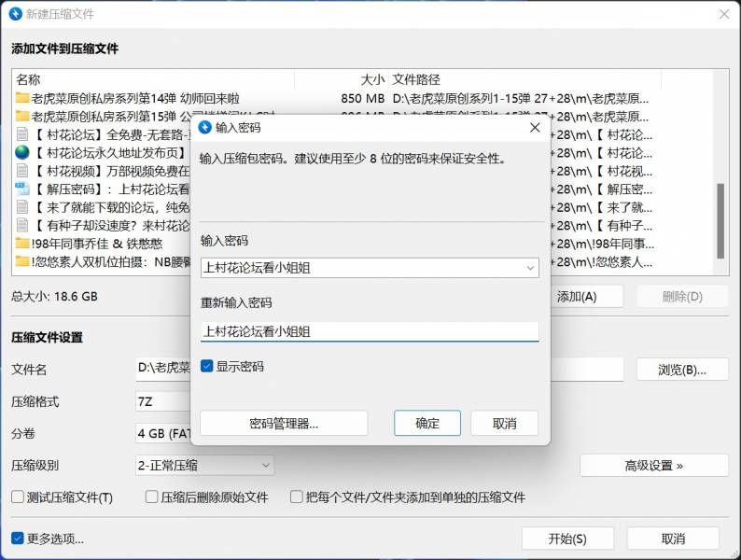
Task: Click the folder icon beside !98年同事乔佳
Action: click(22, 244)
